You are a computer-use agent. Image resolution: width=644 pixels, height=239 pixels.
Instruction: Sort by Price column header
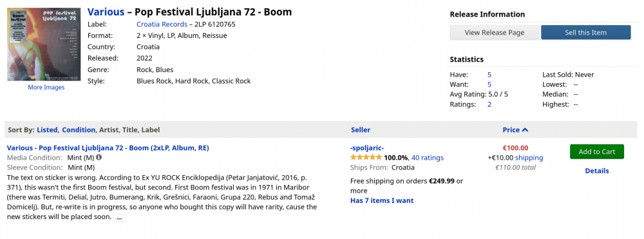tap(511, 129)
